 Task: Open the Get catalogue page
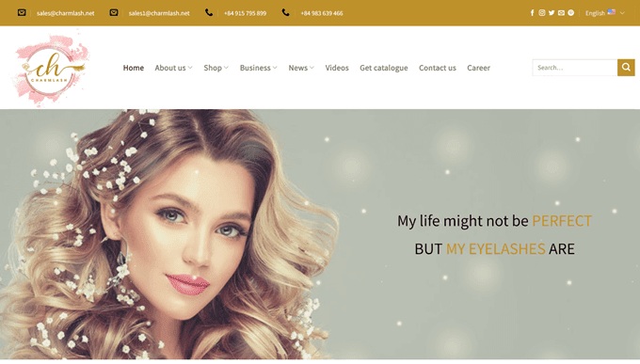pos(384,68)
